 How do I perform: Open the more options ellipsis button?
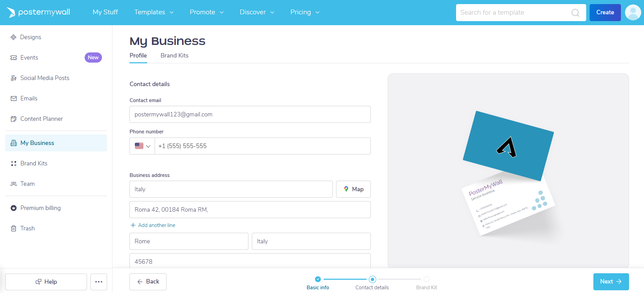point(99,282)
